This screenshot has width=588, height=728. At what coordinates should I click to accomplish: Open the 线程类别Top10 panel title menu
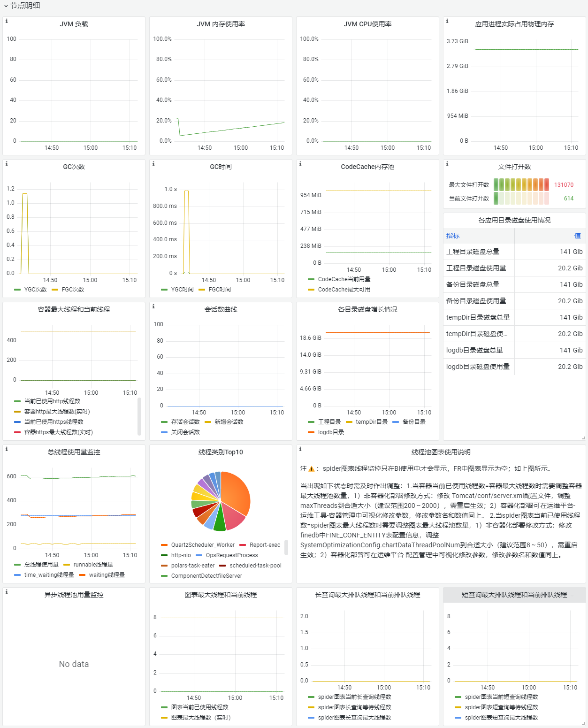click(221, 452)
